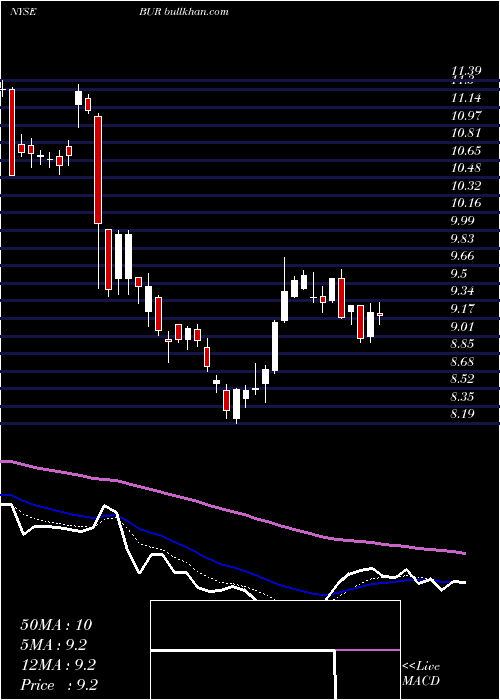Select the 10.65 price level label

point(466,150)
